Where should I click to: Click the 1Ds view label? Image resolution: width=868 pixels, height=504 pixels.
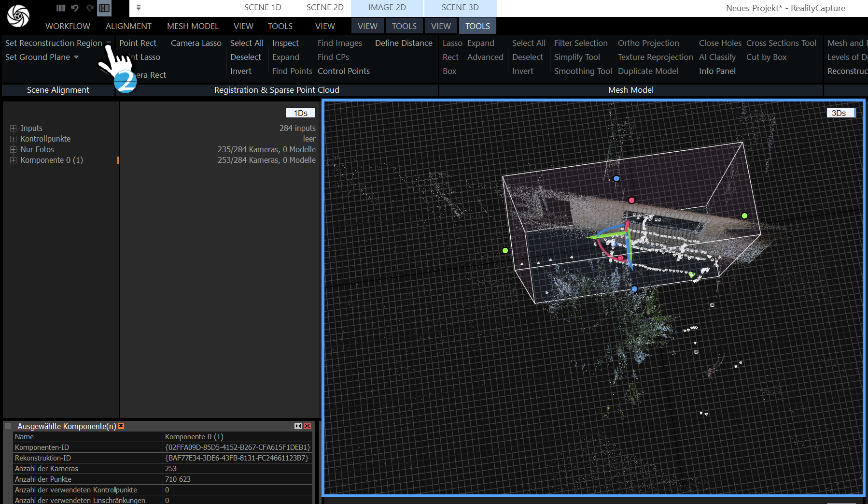300,113
